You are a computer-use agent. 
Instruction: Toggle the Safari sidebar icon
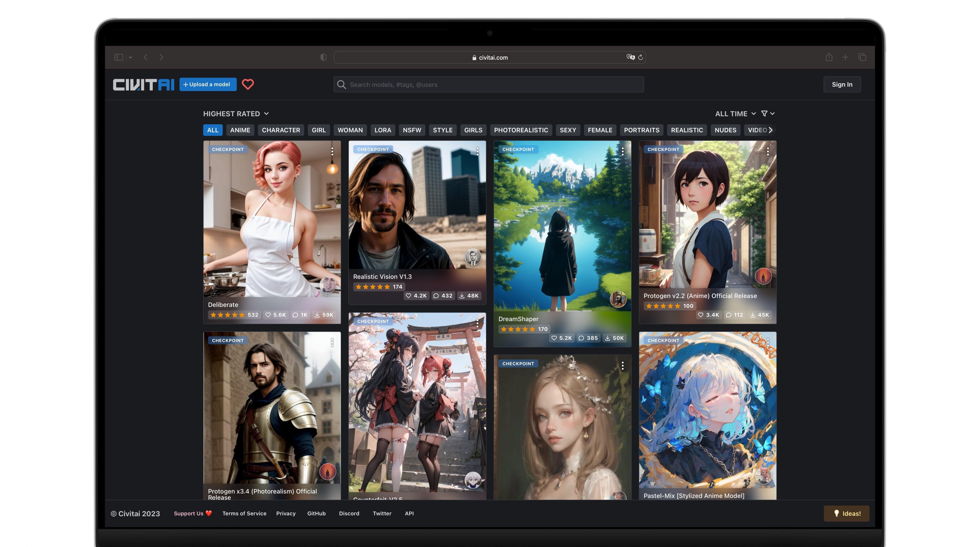(x=119, y=57)
